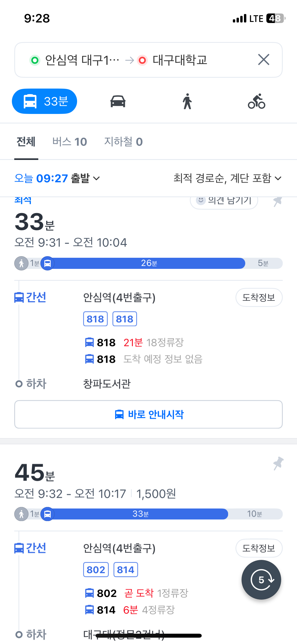Select the 전체 tab
This screenshot has height=644, width=297.
tap(26, 142)
